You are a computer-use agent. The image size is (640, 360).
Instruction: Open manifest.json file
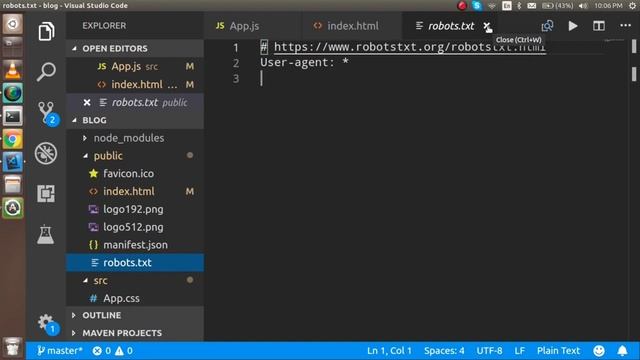135,245
